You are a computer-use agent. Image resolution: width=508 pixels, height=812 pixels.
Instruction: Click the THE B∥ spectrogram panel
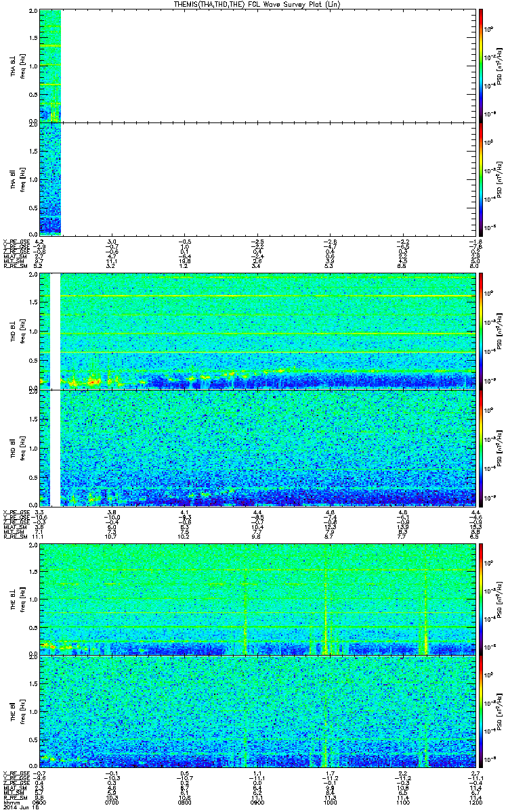[x=257, y=710]
